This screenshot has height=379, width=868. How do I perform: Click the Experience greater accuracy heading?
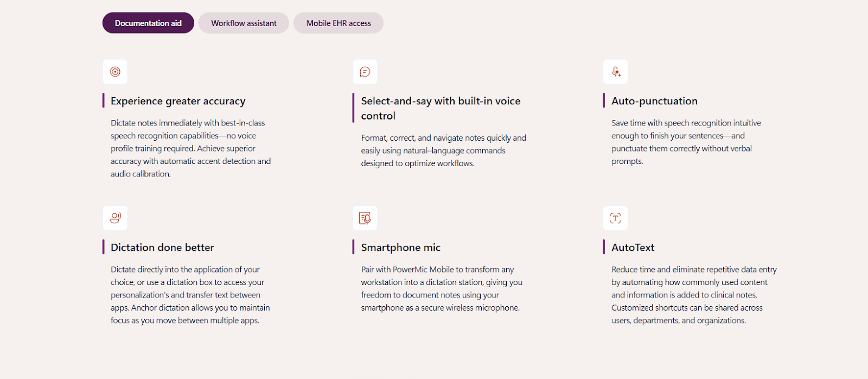click(x=178, y=101)
